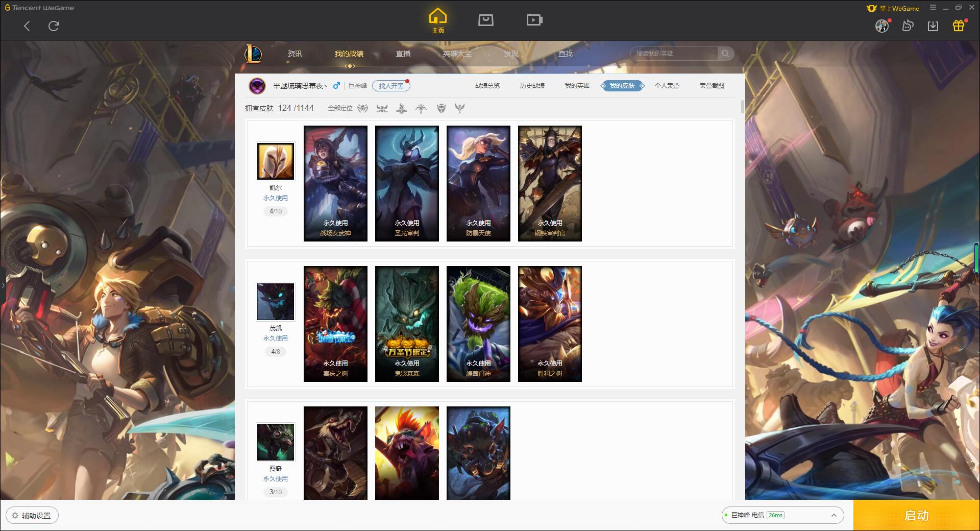Viewport: 980px width, 531px height.
Task: Click the 图奇 champion portrait
Action: (276, 442)
